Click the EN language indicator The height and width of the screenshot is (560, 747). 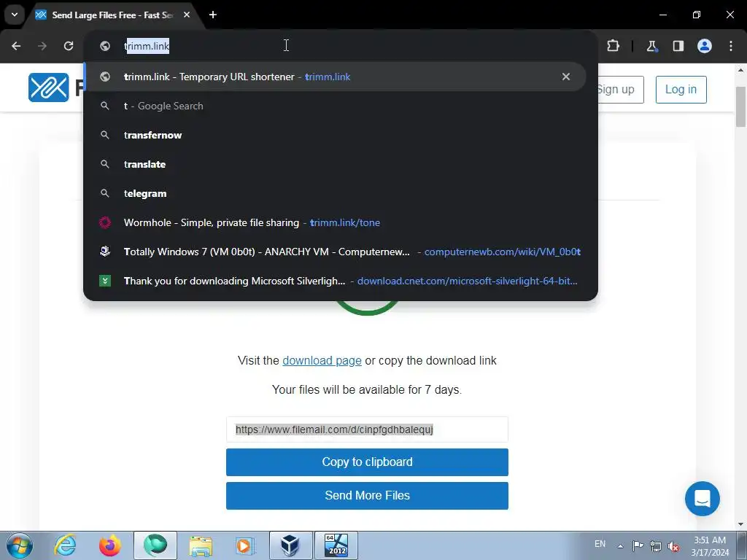click(x=600, y=544)
